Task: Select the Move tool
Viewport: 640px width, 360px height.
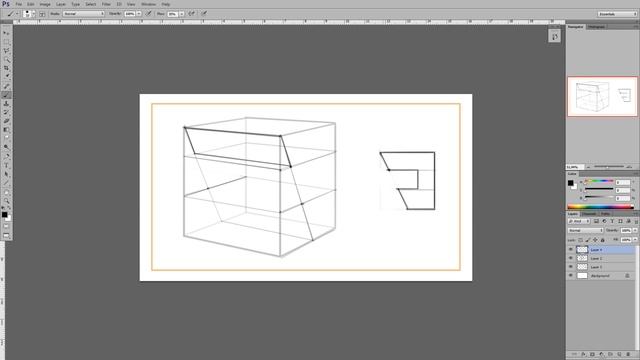Action: pos(6,33)
